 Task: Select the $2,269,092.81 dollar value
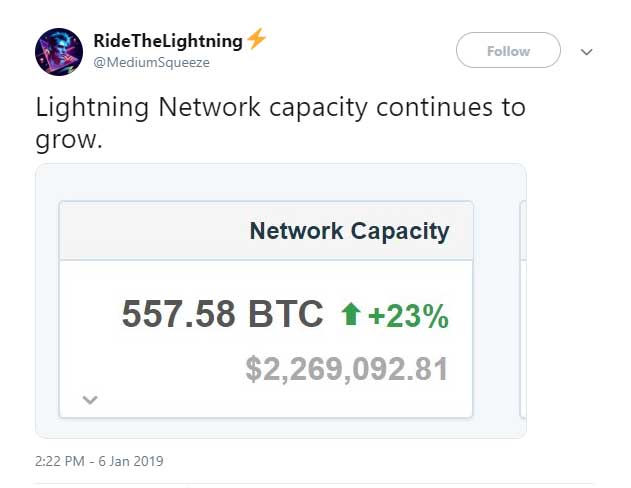click(x=346, y=369)
